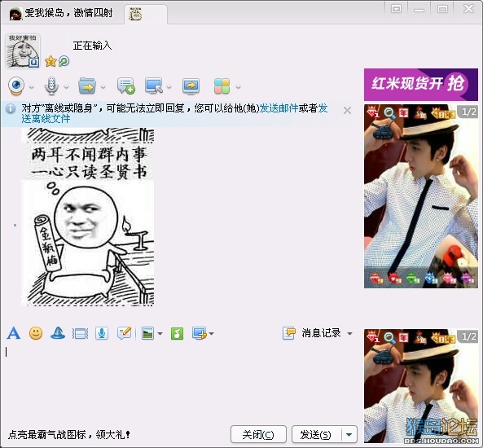Dismiss the offline notice bar
483x448 pixels.
[x=347, y=110]
